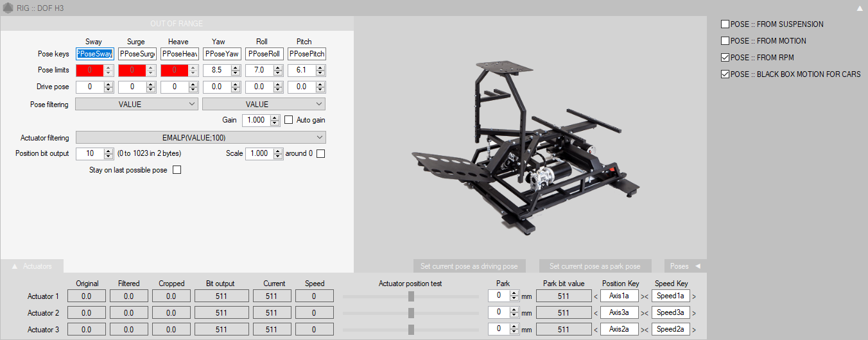The width and height of the screenshot is (868, 340).
Task: Increase Position bit output stepper
Action: (108, 151)
